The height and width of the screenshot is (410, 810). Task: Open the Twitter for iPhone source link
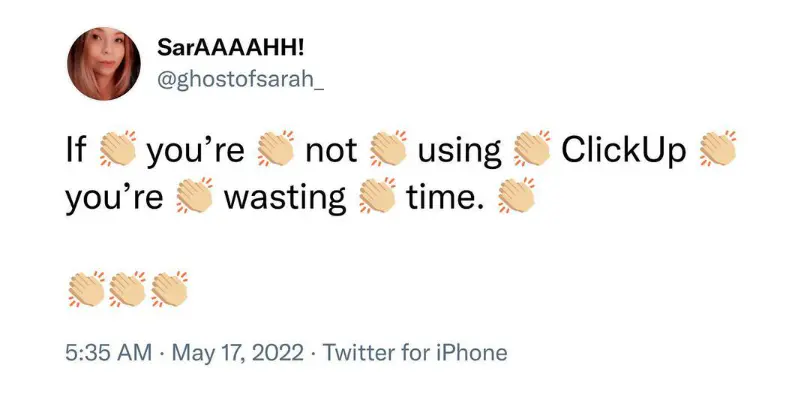[416, 352]
